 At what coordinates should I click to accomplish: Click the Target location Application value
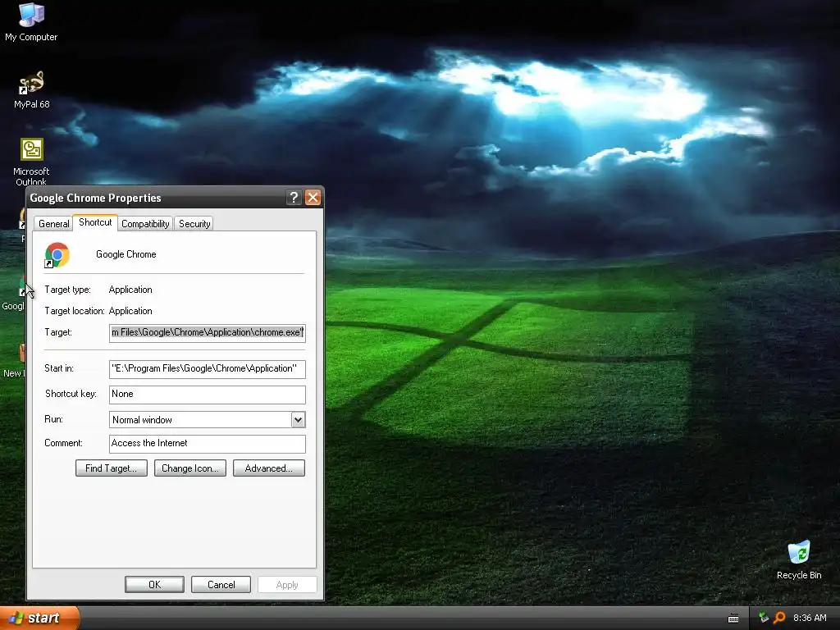pyautogui.click(x=130, y=311)
